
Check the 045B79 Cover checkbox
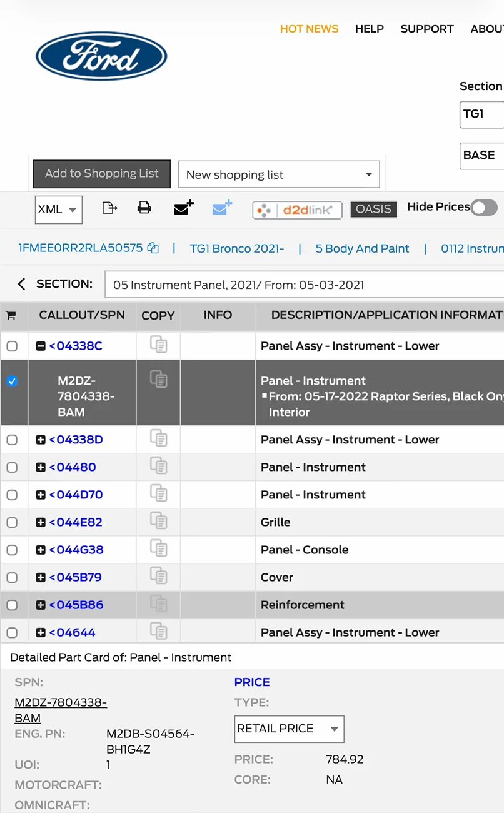(12, 577)
